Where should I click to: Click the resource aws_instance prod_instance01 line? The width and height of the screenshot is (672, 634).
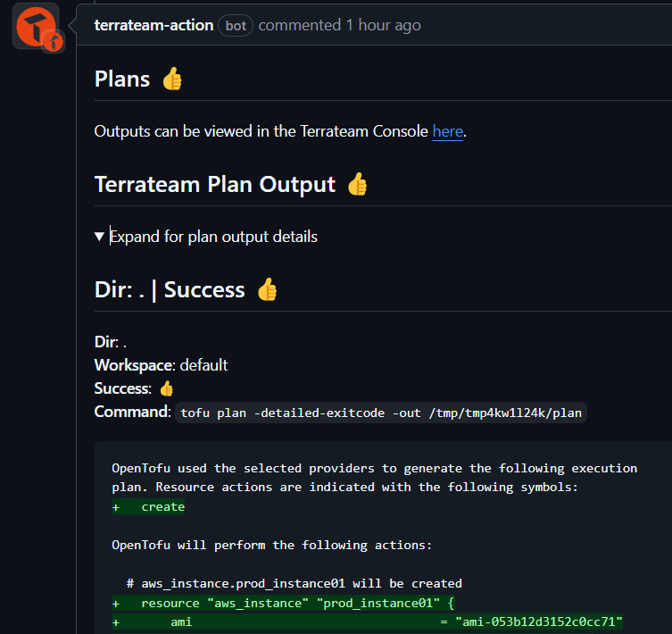[283, 603]
